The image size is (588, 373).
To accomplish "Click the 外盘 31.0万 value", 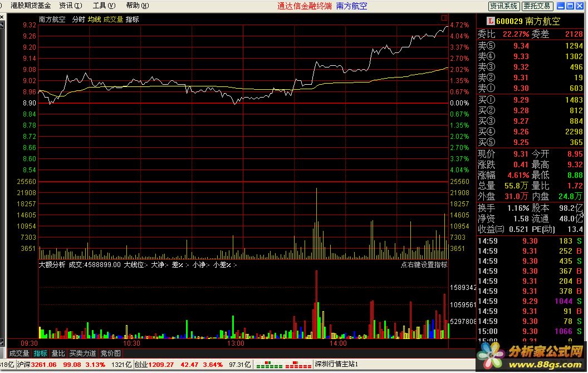I will [516, 196].
